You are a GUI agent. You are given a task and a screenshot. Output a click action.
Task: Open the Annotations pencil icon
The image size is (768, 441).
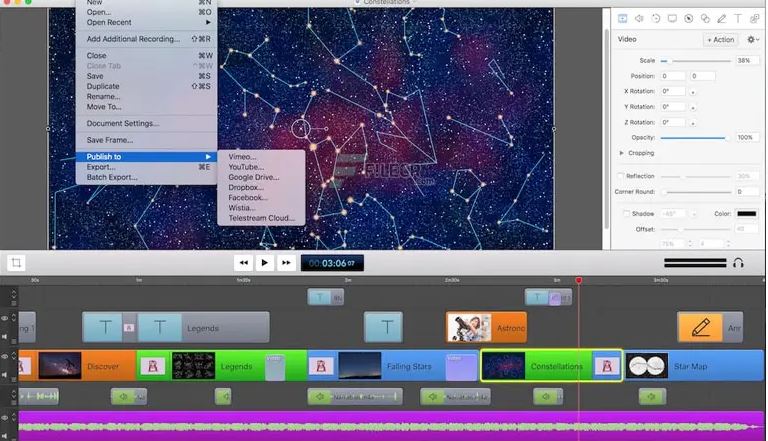click(x=721, y=19)
